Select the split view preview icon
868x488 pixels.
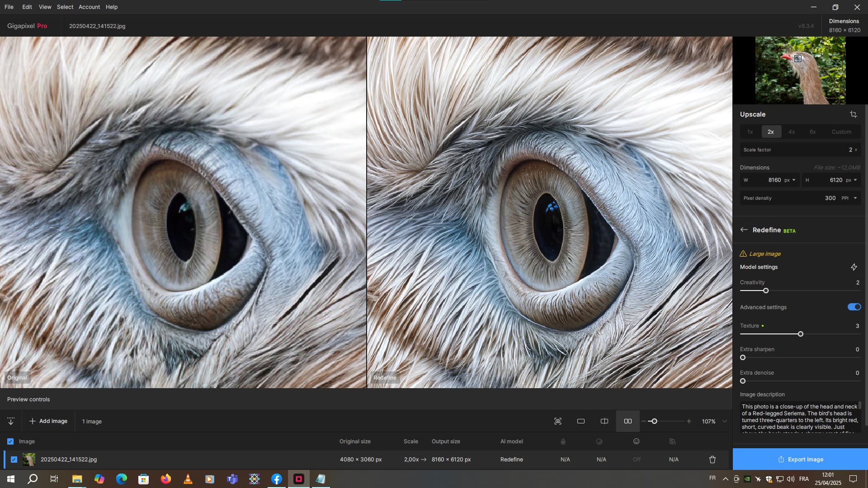coord(604,421)
